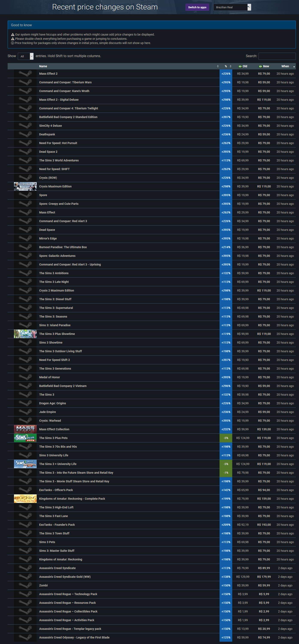Open Assassin's Creed Odyssey Legacy link

click(x=74, y=638)
